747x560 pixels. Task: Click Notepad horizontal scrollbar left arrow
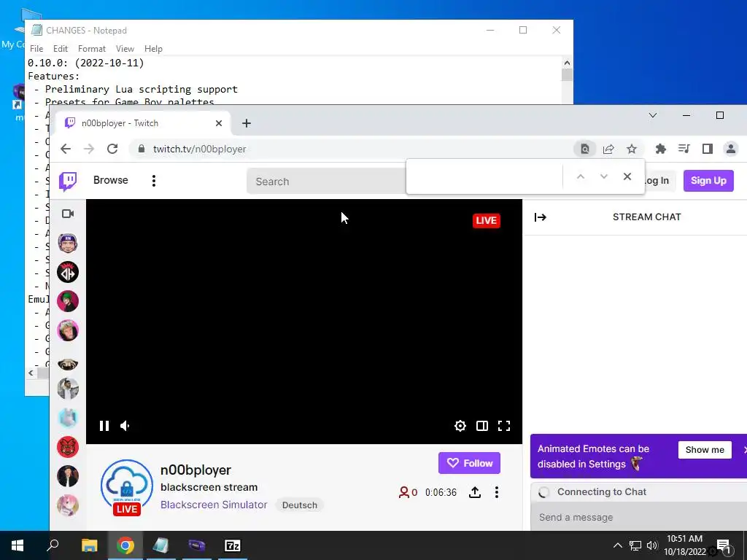pos(31,373)
